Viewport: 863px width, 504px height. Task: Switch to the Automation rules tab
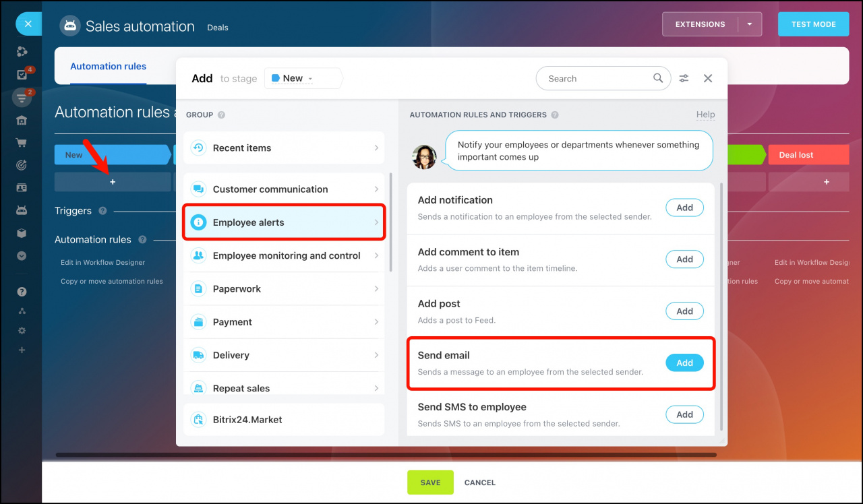(108, 66)
